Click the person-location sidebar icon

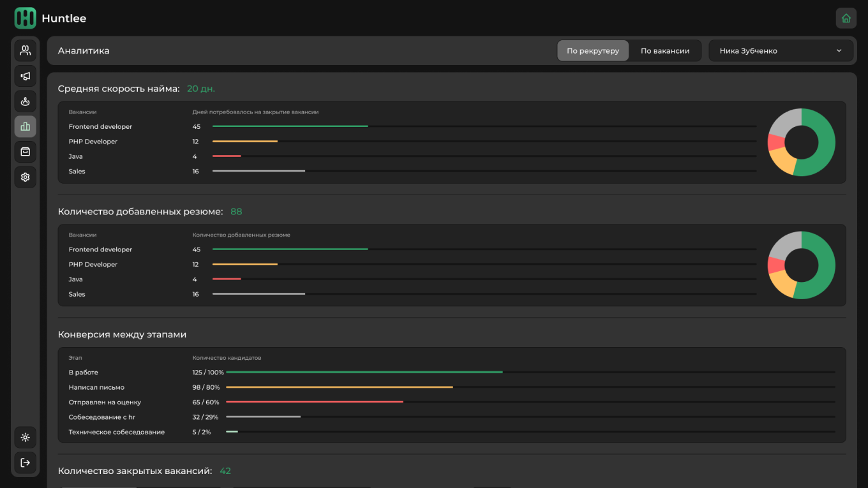click(26, 101)
